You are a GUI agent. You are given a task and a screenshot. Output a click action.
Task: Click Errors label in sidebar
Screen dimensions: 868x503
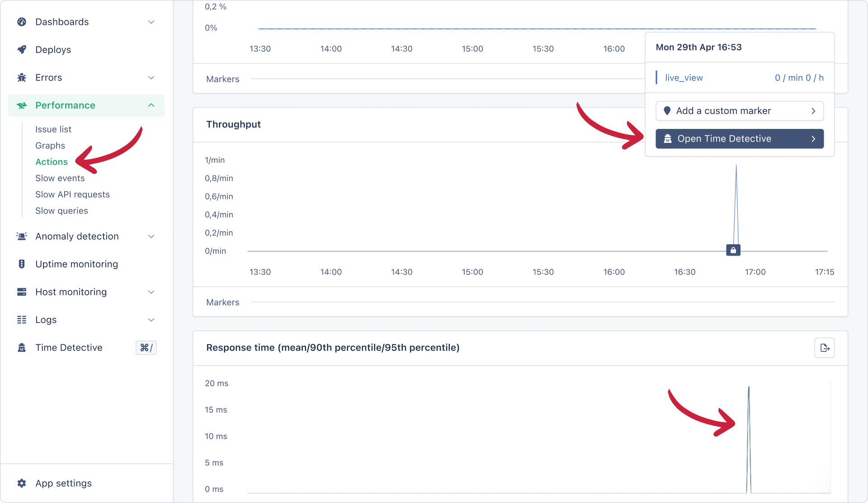pos(49,77)
